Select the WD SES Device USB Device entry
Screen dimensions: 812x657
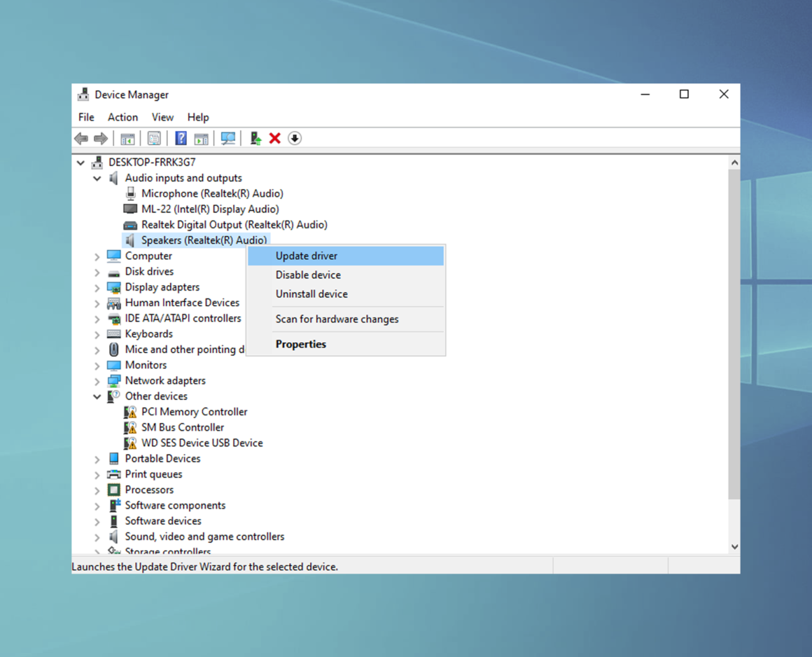[x=202, y=443]
